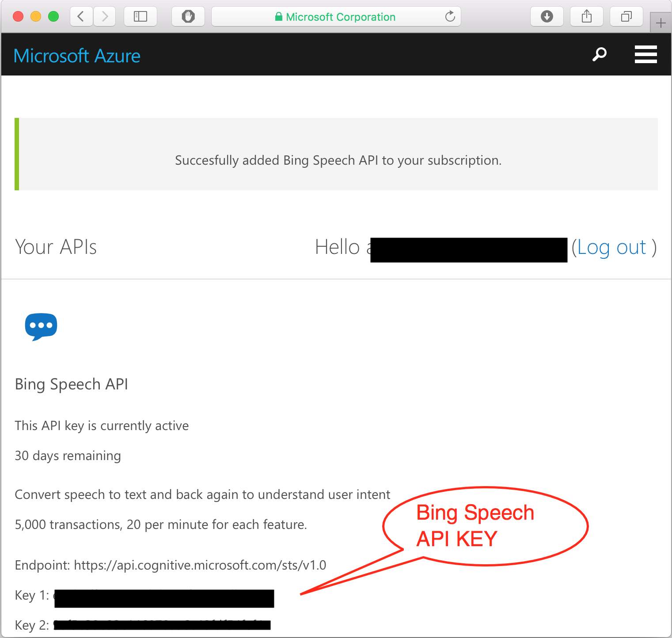
Task: Click the successfully added notification message
Action: pos(338,160)
